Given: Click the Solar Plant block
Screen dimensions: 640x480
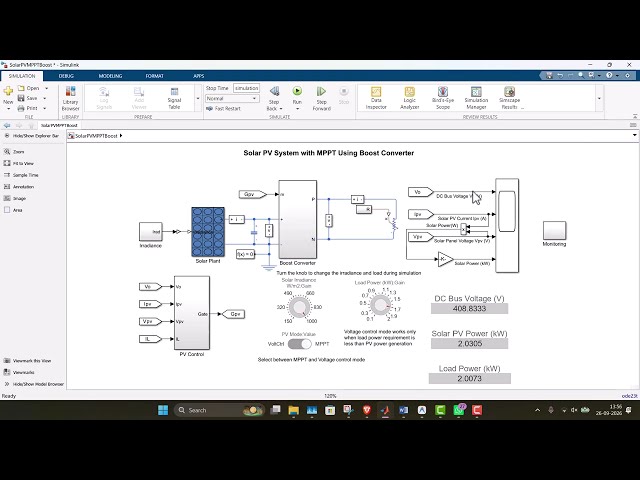Looking at the screenshot, I should point(208,232).
